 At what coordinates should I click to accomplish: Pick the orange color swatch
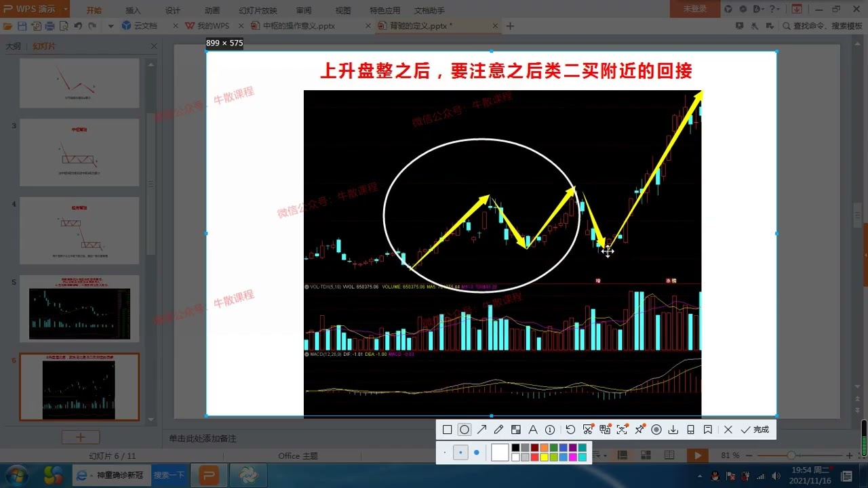click(x=544, y=448)
